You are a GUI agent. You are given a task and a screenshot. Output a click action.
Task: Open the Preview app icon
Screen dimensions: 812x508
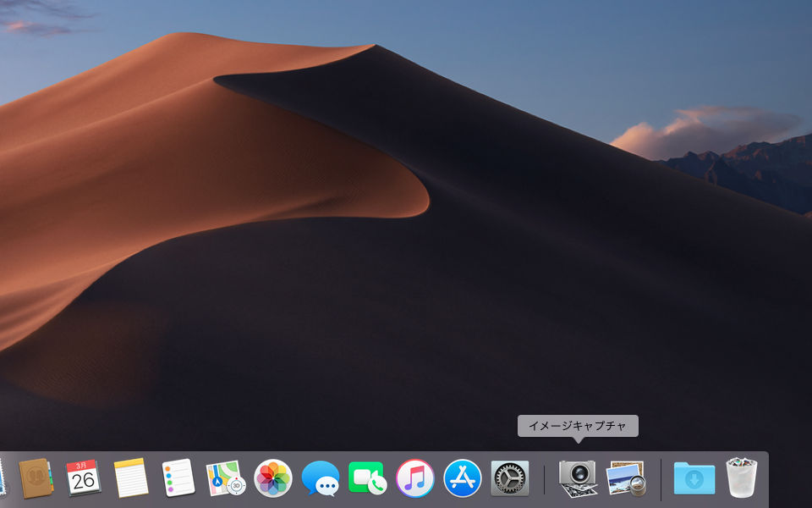coord(626,478)
